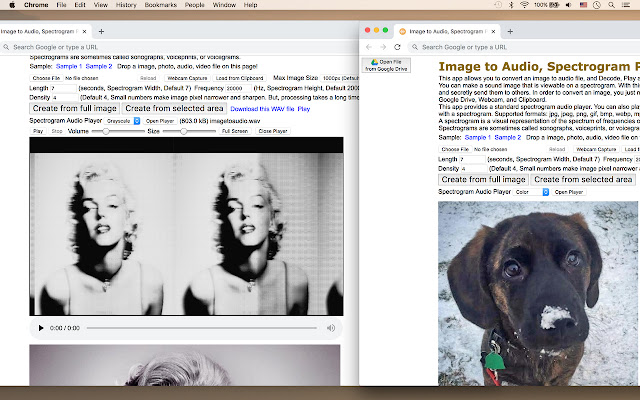Reload the page in right window
640x400 pixels.
tap(397, 47)
